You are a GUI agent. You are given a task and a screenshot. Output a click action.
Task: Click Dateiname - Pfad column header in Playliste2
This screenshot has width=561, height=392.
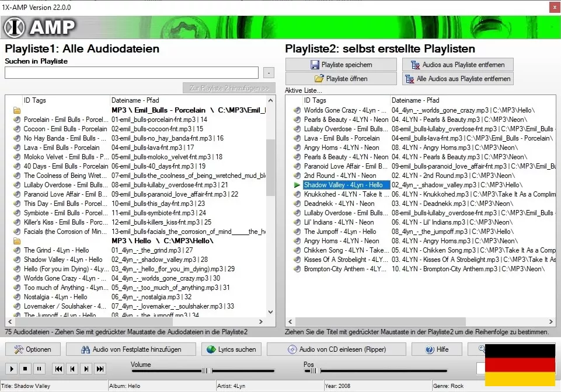(472, 100)
